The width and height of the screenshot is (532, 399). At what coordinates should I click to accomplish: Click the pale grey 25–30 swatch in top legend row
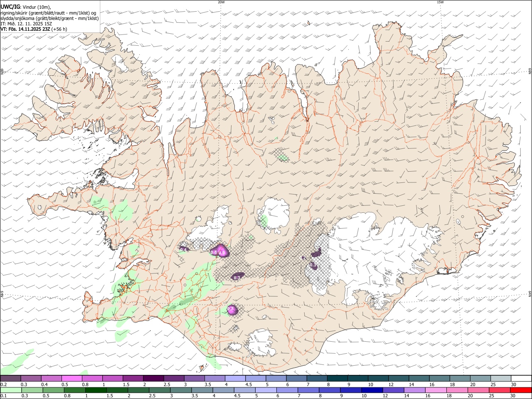[500, 379]
